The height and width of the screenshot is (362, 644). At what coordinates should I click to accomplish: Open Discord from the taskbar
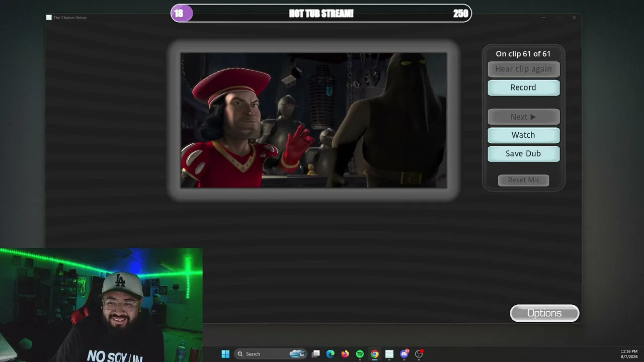[x=404, y=354]
